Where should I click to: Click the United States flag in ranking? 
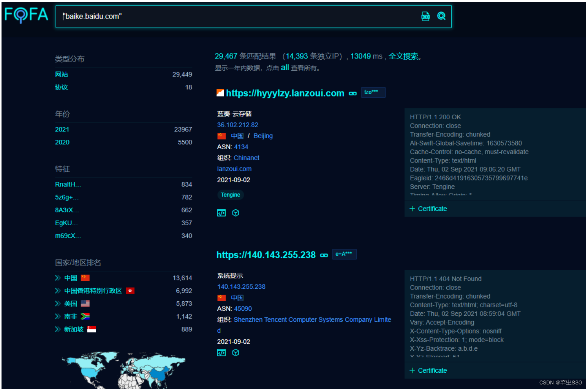click(85, 304)
